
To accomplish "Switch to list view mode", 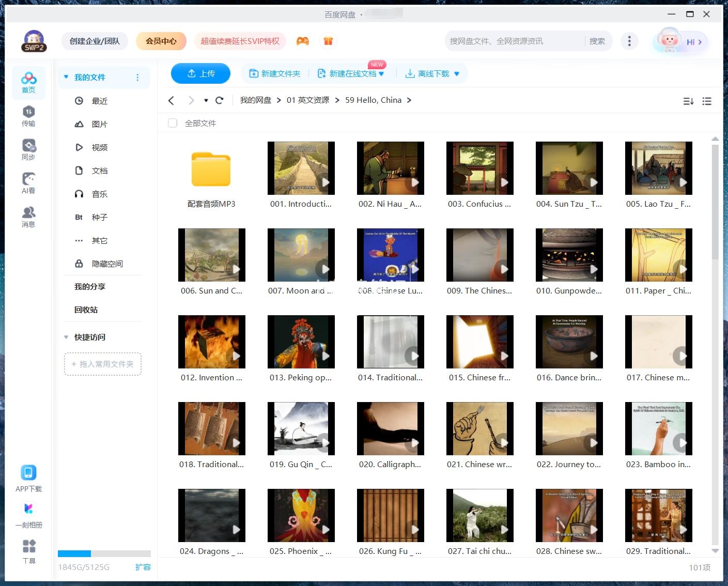I will click(x=706, y=100).
